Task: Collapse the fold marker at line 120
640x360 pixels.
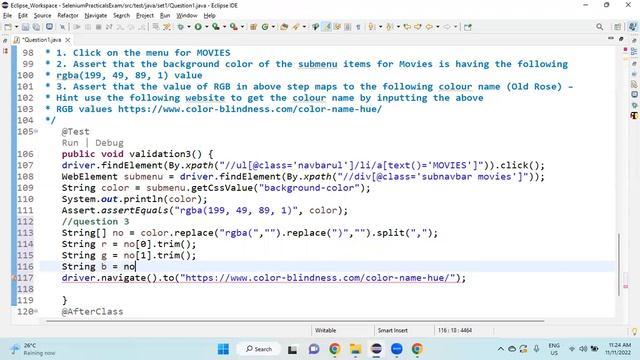Action: coord(36,311)
